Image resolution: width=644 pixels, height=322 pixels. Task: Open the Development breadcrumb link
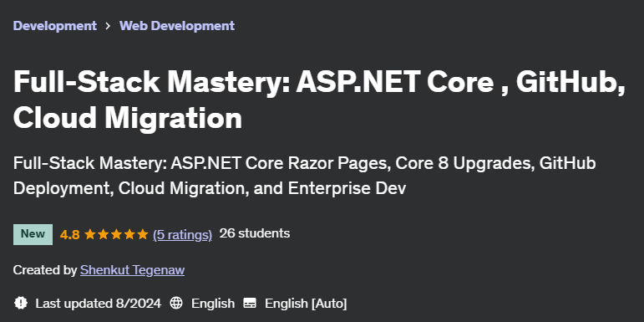(54, 26)
